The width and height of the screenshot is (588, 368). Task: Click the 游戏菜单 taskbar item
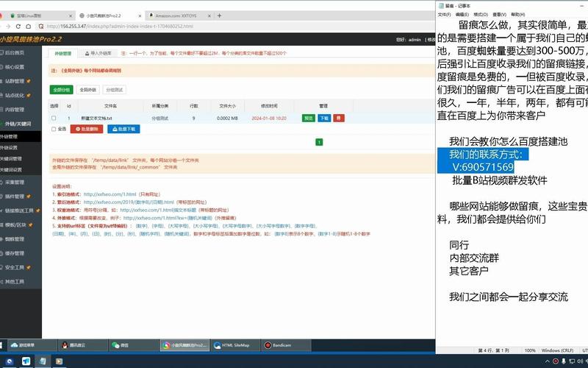(x=32, y=345)
